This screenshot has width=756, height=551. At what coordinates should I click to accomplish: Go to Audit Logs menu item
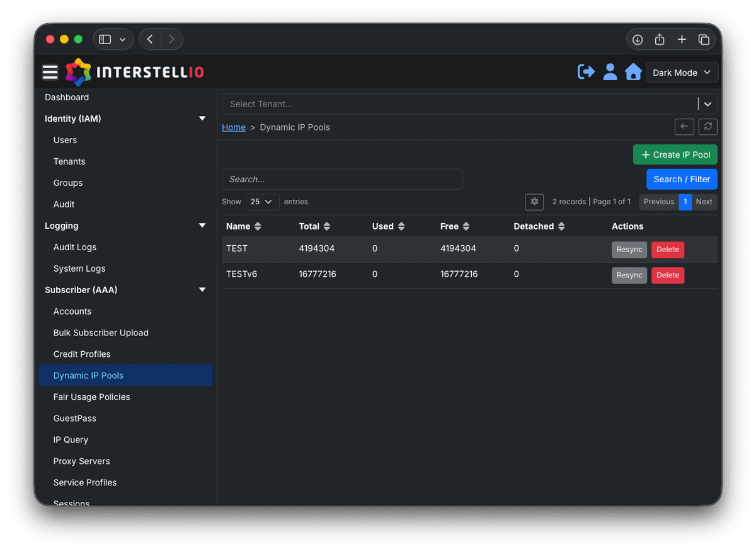75,247
